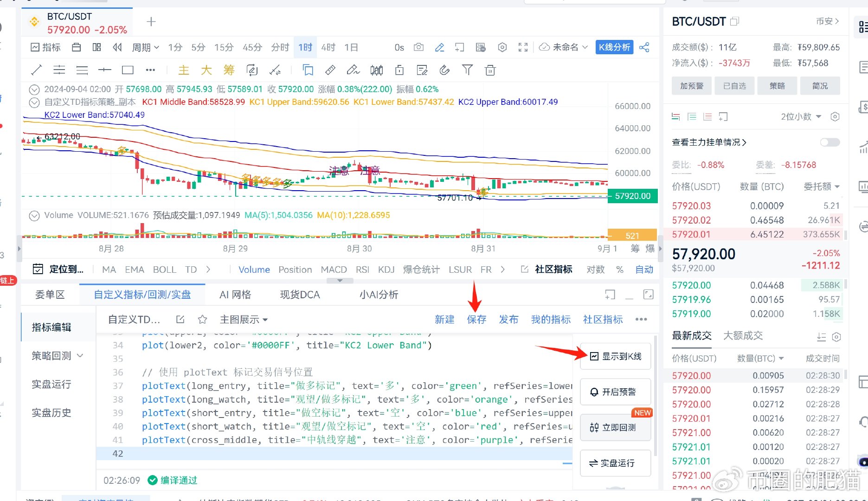Screen dimensions: 868x501
Task: Switch to AI 网格 tab
Action: 235,295
